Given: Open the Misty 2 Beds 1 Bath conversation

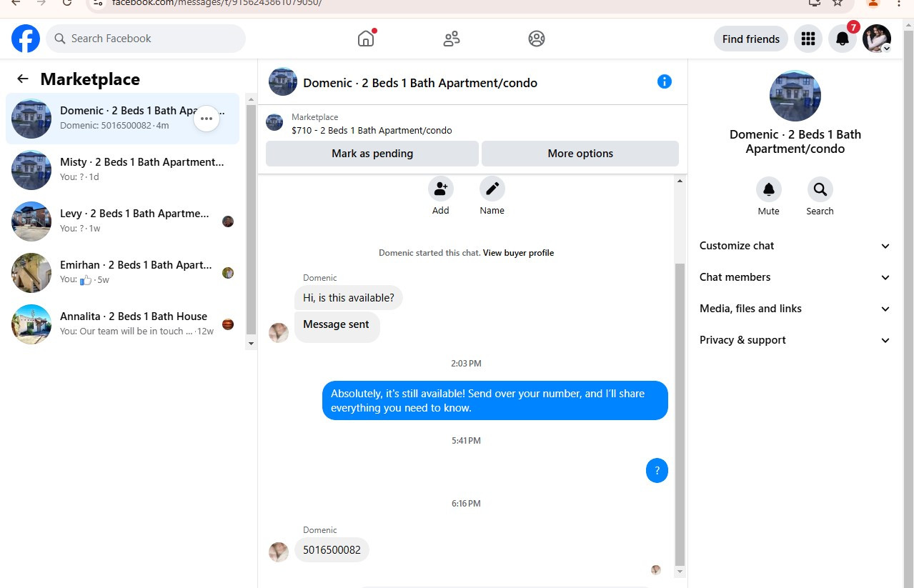Looking at the screenshot, I should pos(123,170).
